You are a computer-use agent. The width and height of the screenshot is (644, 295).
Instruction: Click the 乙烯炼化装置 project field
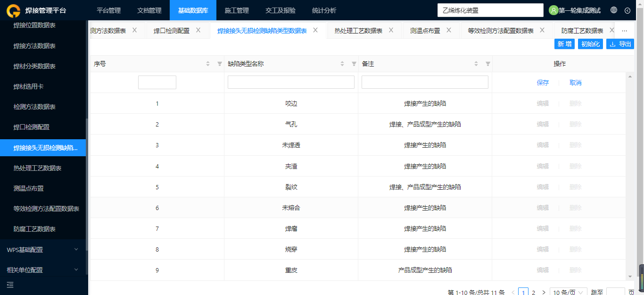click(490, 10)
